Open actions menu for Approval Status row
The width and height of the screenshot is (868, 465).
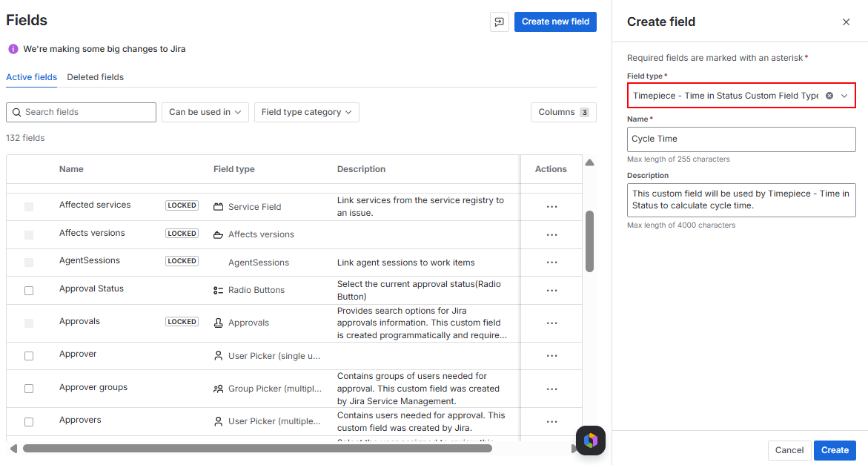tap(552, 290)
